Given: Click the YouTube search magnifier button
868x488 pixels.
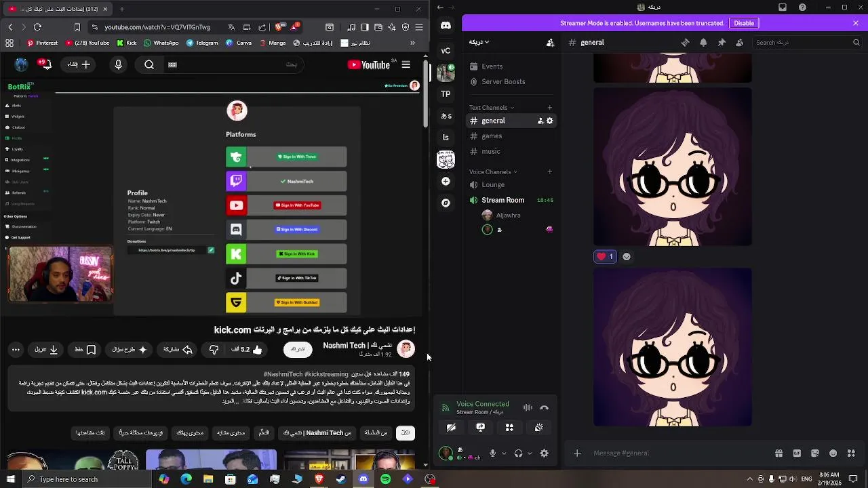Looking at the screenshot, I should pyautogui.click(x=149, y=64).
